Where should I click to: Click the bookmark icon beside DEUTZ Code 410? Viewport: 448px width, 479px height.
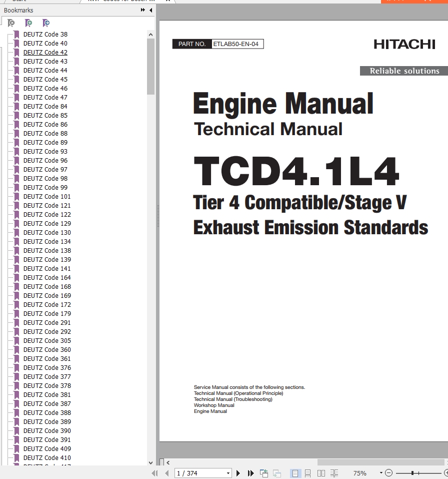(16, 458)
